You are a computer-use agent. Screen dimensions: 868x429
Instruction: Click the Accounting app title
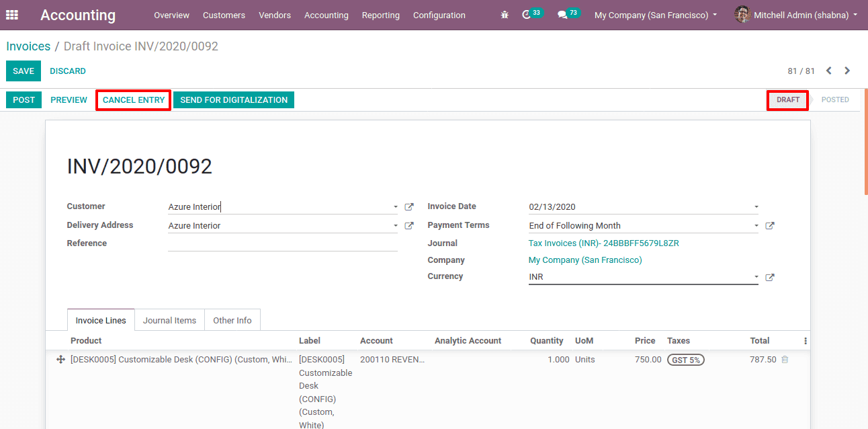(x=78, y=15)
